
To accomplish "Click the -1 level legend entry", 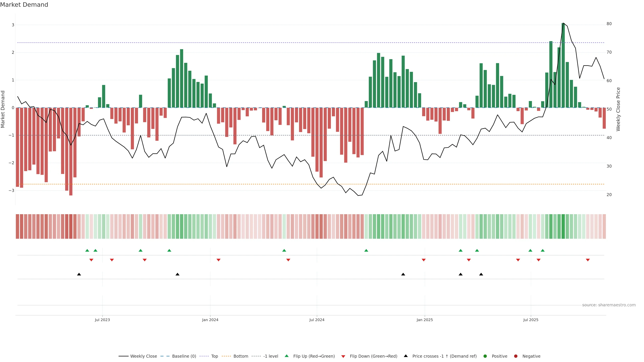I will (x=271, y=356).
